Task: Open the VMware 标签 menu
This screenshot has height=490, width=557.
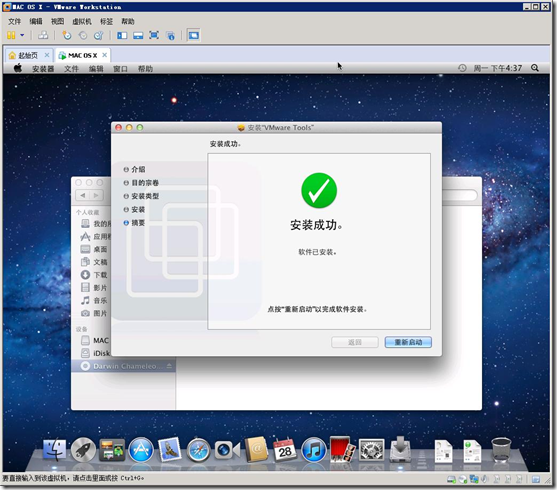Action: pos(107,21)
